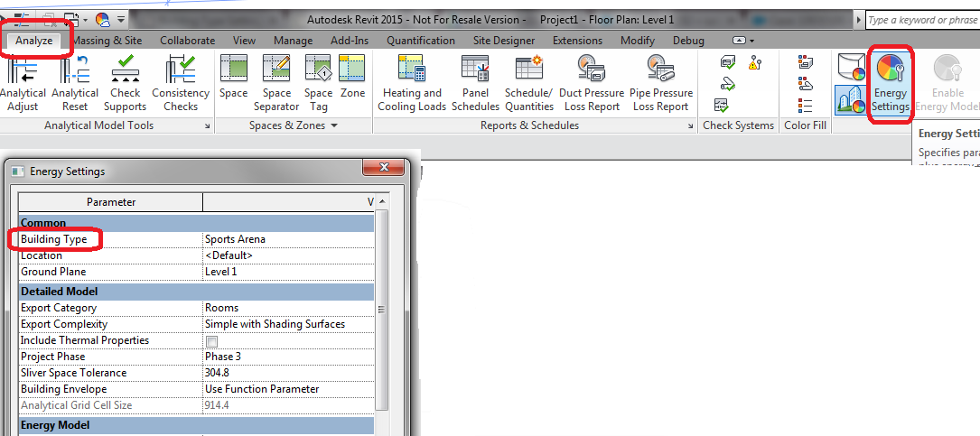980x436 pixels.
Task: Close the Energy Settings dialog
Action: pyautogui.click(x=383, y=167)
